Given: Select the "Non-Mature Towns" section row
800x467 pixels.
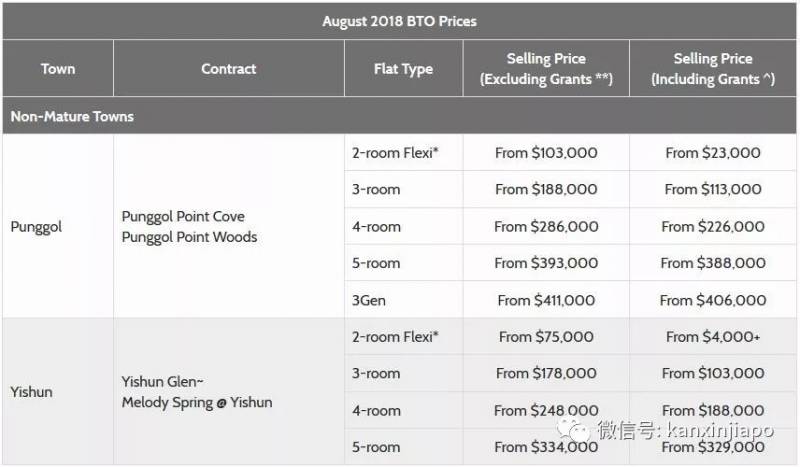Looking at the screenshot, I should [72, 116].
